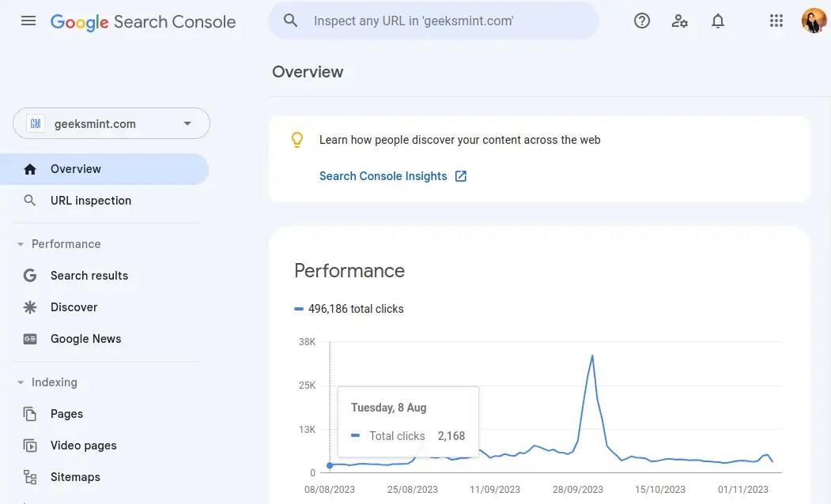Click the 38K y-axis label
This screenshot has height=504, width=831.
(x=307, y=341)
